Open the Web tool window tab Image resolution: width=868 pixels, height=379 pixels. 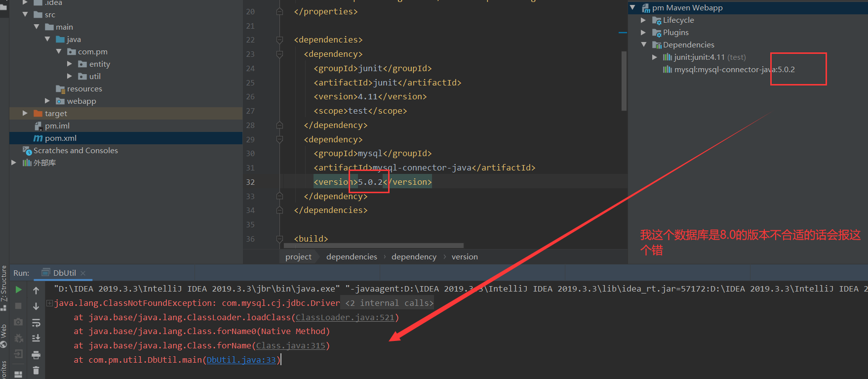(4, 331)
